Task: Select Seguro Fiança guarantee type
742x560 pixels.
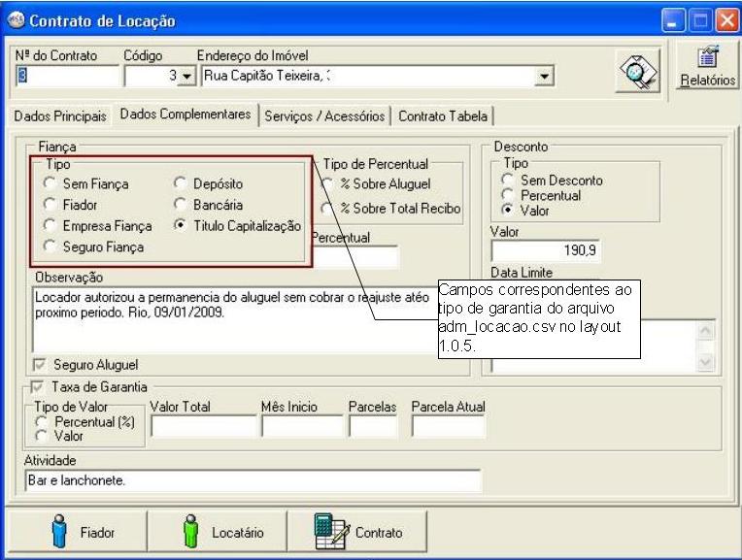Action: point(51,247)
